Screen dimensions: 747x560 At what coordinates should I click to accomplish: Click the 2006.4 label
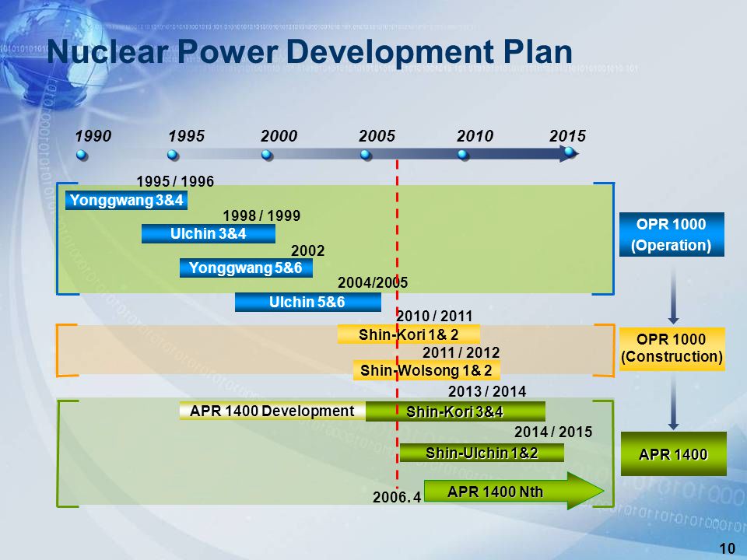[397, 498]
